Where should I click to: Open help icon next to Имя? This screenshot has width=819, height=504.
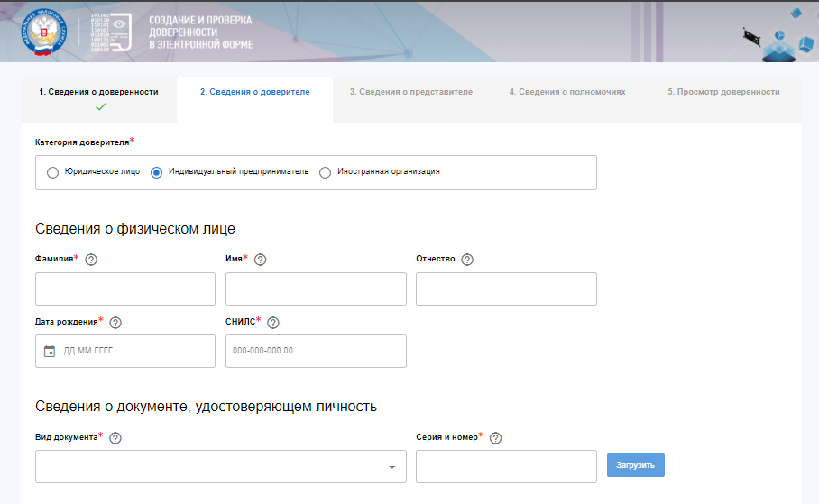[260, 260]
